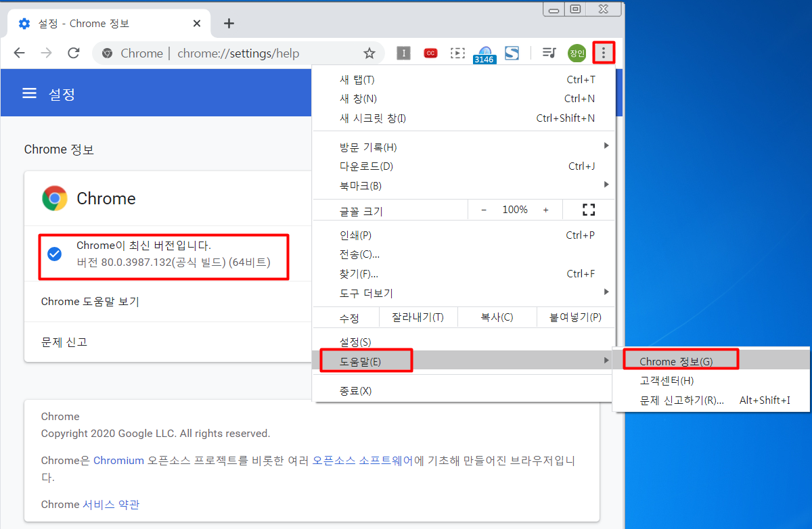Screen dimensions: 812x529
Task: Close the 설정 - Chrome 정보 tab
Action: click(x=197, y=23)
